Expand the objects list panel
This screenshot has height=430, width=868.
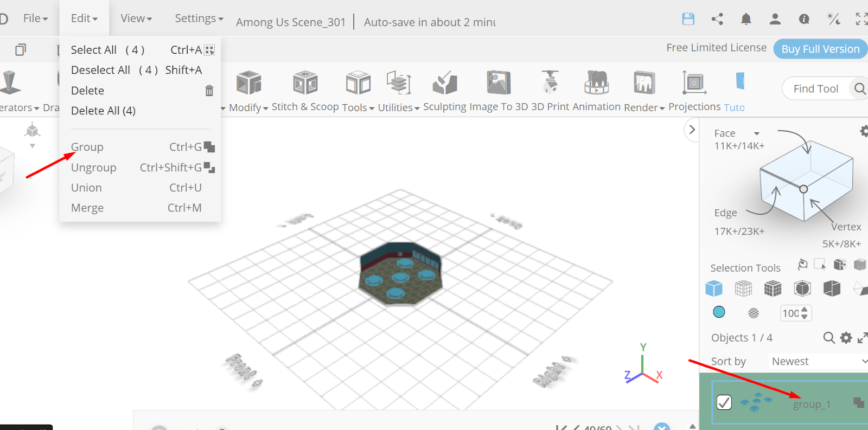863,338
